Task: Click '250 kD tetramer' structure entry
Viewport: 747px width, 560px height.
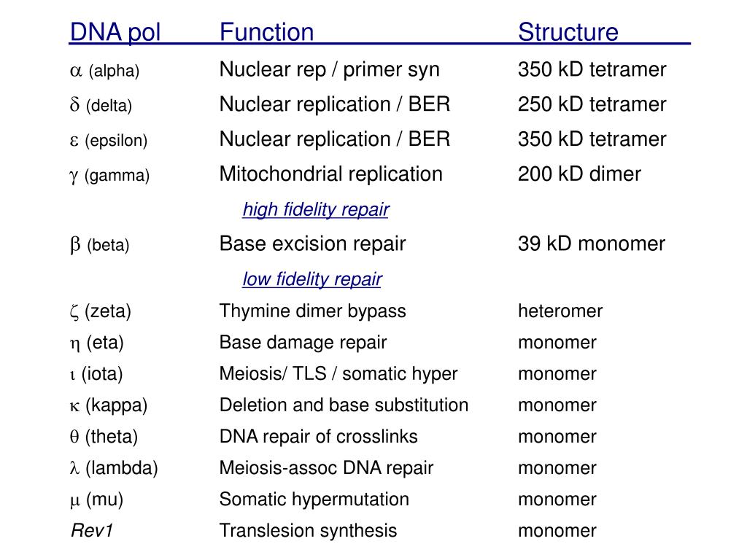Action: point(592,104)
